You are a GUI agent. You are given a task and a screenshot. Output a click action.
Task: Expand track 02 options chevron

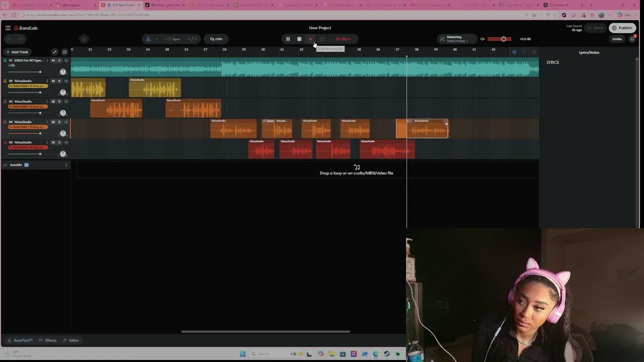[65, 81]
